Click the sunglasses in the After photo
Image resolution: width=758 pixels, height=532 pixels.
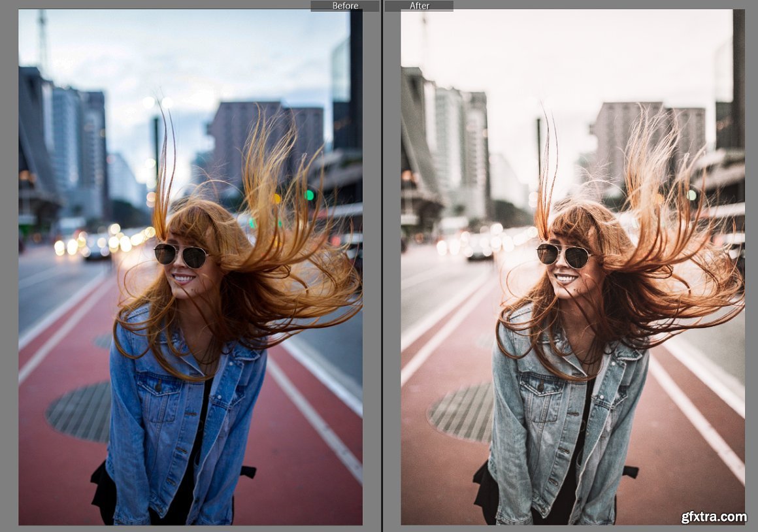click(564, 255)
